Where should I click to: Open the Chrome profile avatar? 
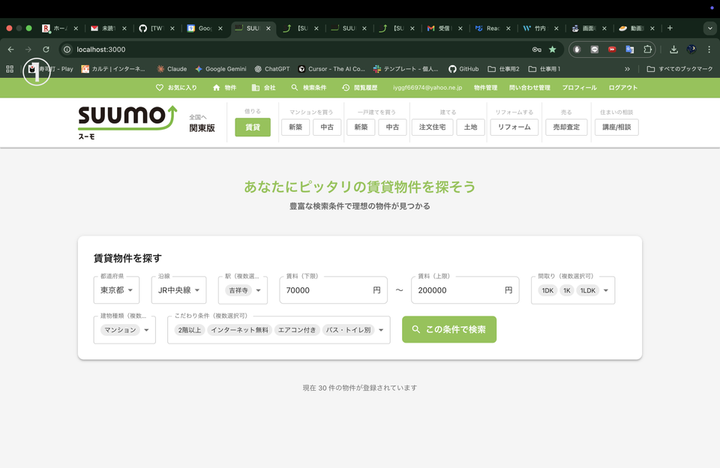691,49
